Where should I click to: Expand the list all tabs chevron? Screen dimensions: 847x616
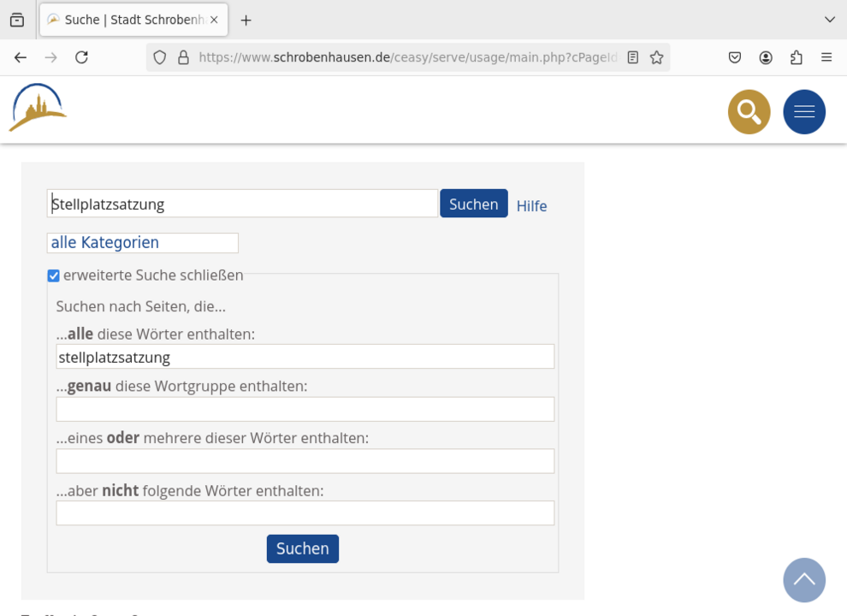tap(829, 20)
